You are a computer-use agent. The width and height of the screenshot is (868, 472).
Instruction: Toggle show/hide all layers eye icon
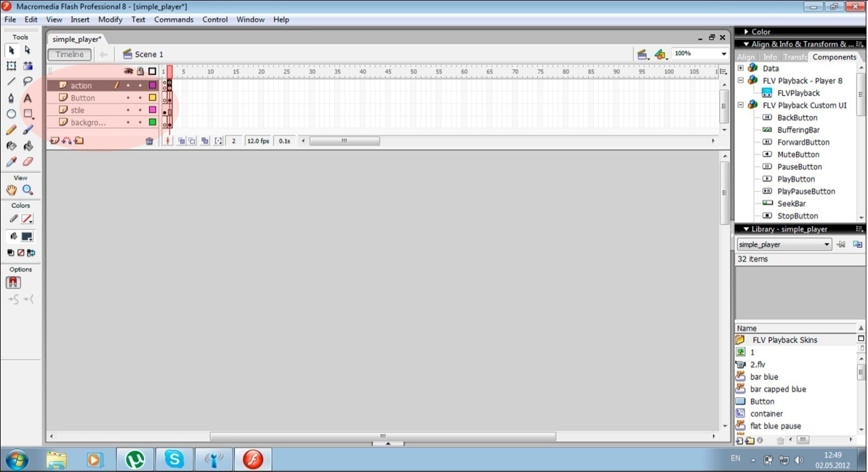coord(128,71)
